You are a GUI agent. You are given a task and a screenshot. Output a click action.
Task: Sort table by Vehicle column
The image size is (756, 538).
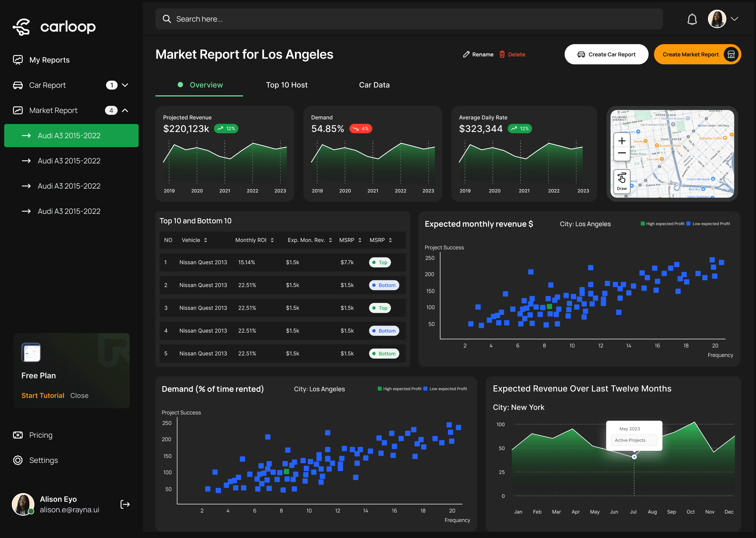coord(205,240)
